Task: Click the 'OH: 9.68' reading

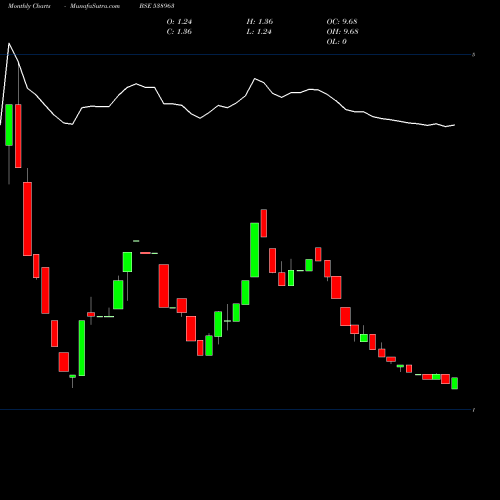Action: pos(343,32)
